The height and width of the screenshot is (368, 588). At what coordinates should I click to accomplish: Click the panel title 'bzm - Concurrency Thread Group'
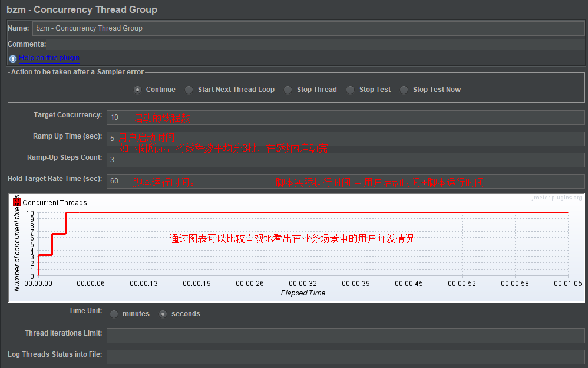[82, 10]
